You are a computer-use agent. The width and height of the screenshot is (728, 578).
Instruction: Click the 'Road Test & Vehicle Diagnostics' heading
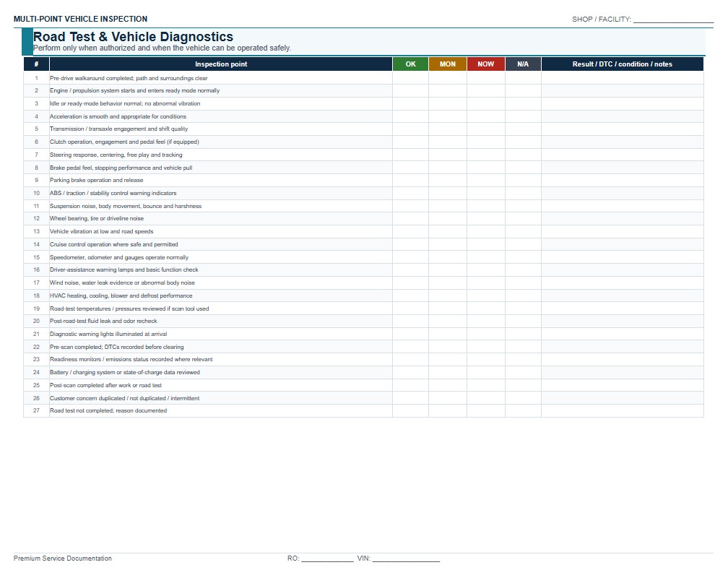tap(133, 37)
